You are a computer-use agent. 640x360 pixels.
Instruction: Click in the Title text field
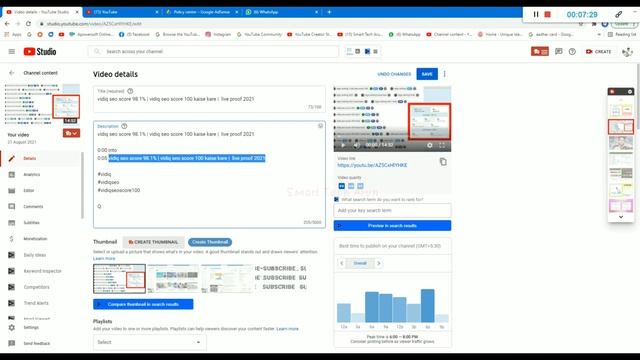209,99
